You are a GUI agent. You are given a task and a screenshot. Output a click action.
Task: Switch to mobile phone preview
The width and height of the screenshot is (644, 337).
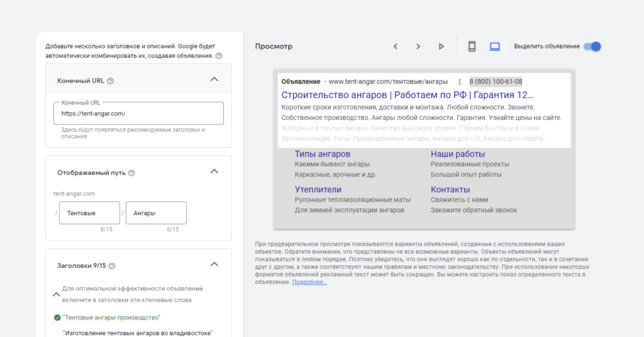472,46
